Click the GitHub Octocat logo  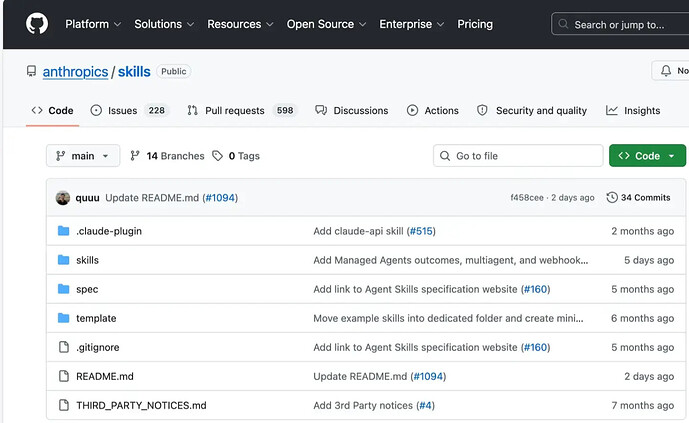pos(37,23)
